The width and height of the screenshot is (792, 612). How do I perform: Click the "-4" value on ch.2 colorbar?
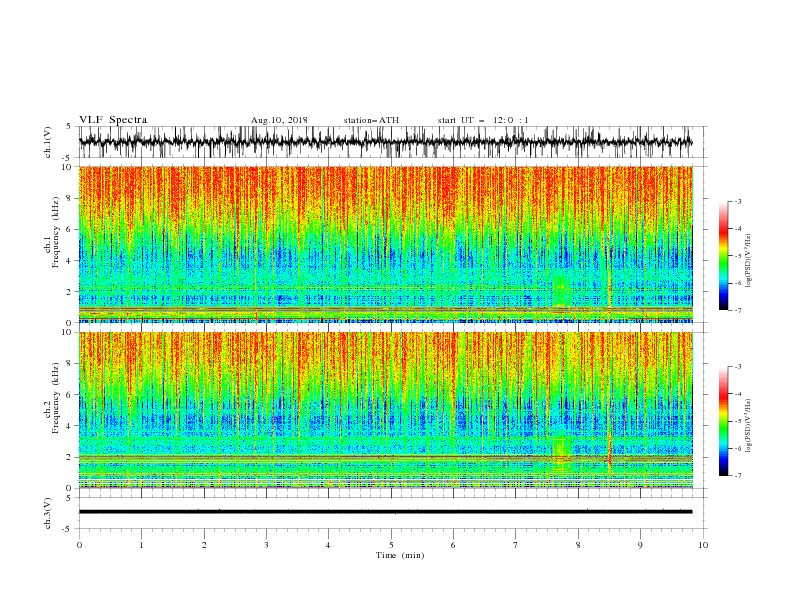coord(737,394)
